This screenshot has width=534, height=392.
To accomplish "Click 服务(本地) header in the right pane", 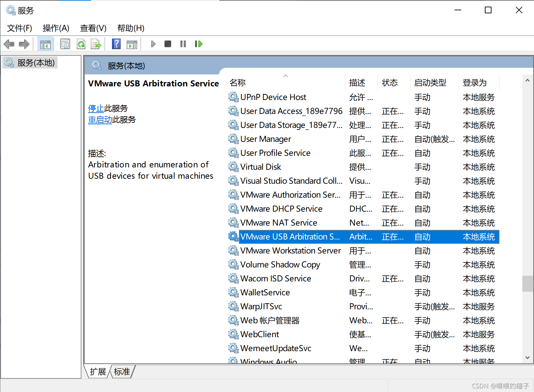I will (x=126, y=66).
